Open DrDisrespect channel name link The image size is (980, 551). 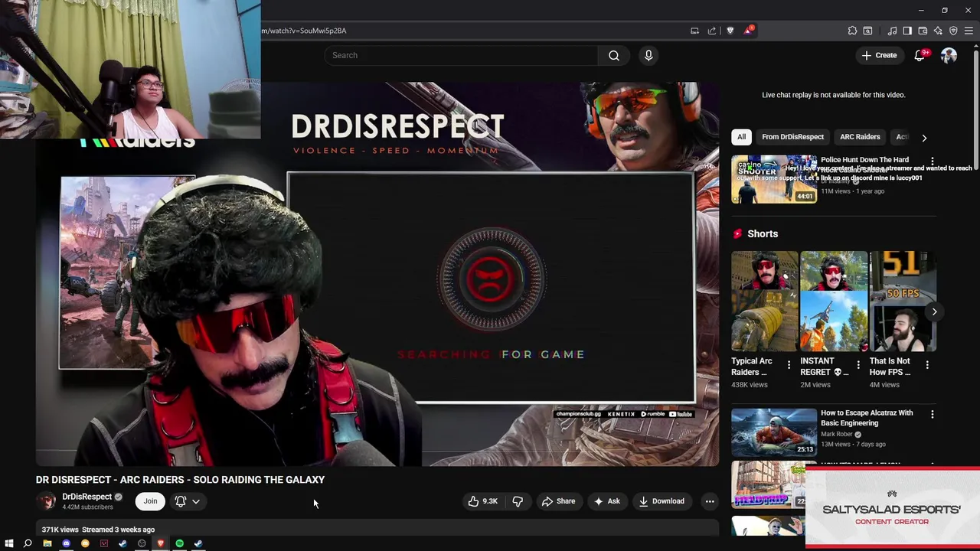[x=87, y=497]
